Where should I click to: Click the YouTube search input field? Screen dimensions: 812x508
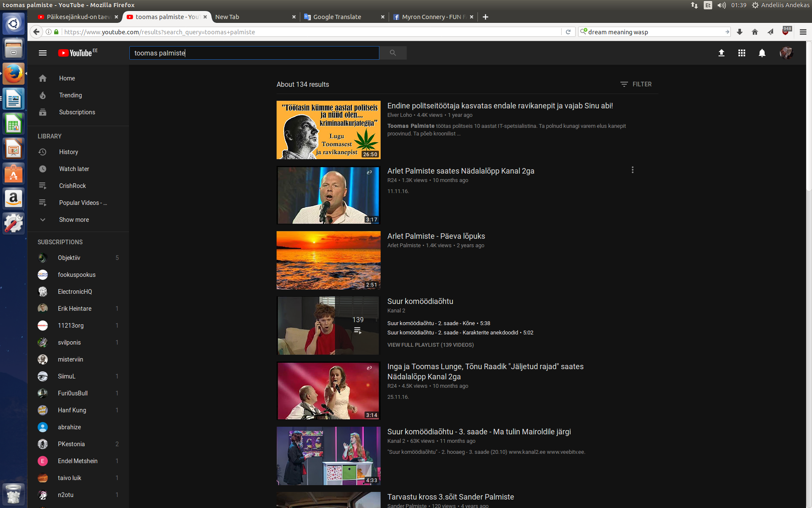click(254, 53)
